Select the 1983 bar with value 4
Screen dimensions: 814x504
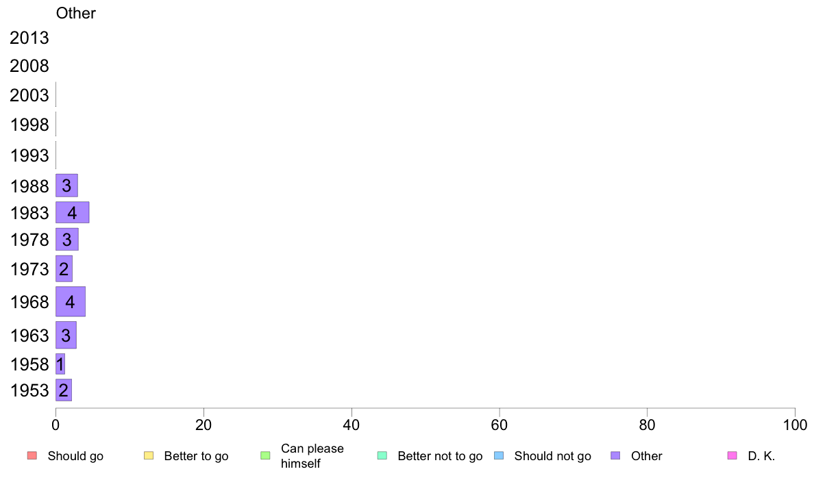click(x=72, y=213)
